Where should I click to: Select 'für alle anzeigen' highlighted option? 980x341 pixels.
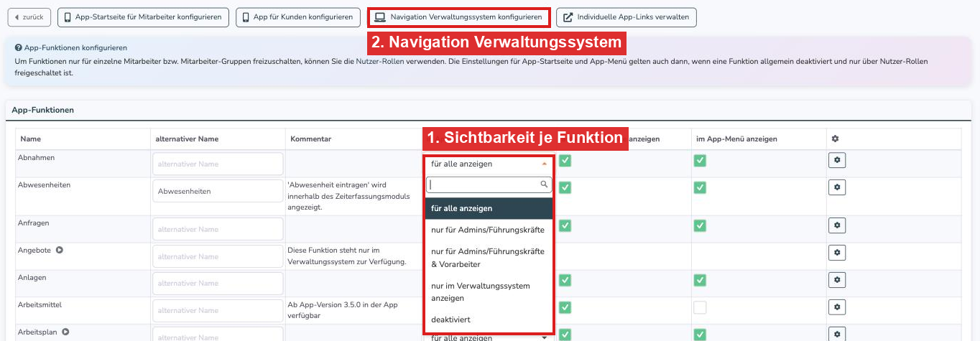(x=489, y=208)
